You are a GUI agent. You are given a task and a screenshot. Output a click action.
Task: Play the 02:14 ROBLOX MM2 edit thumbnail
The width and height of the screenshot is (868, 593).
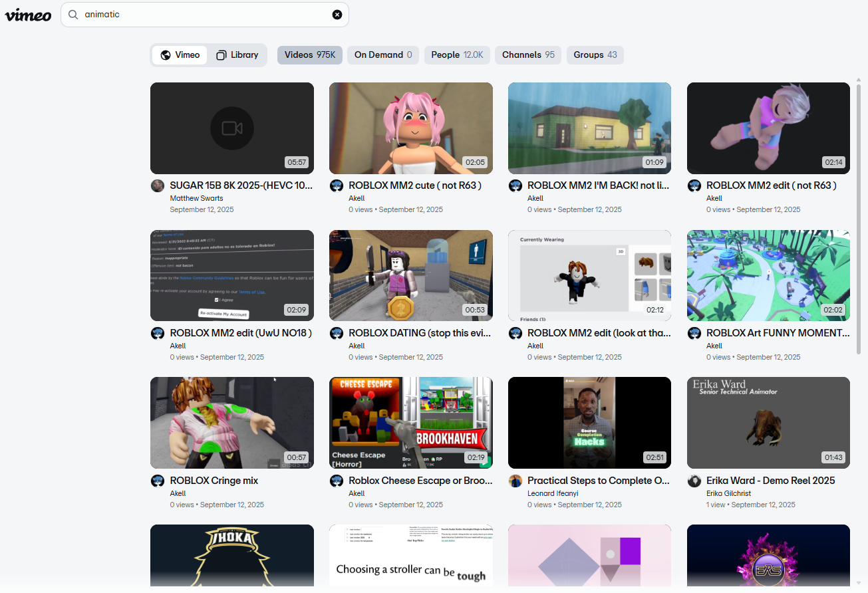tap(769, 128)
